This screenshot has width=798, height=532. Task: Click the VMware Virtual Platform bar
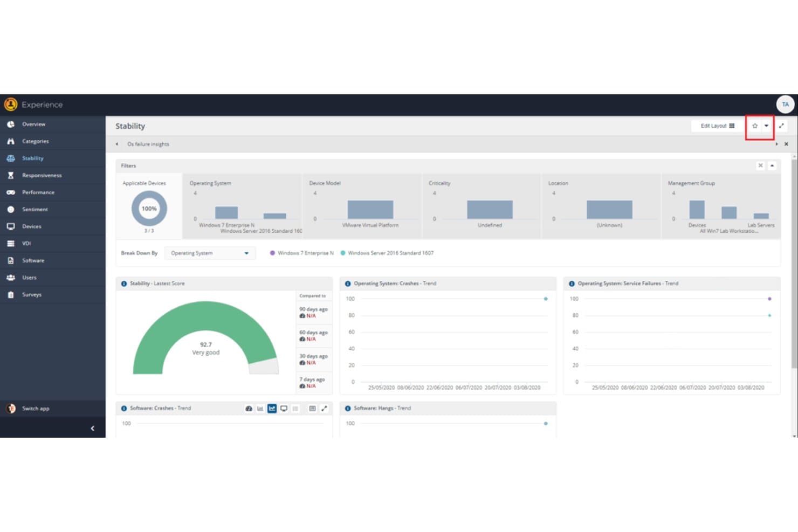[370, 210]
